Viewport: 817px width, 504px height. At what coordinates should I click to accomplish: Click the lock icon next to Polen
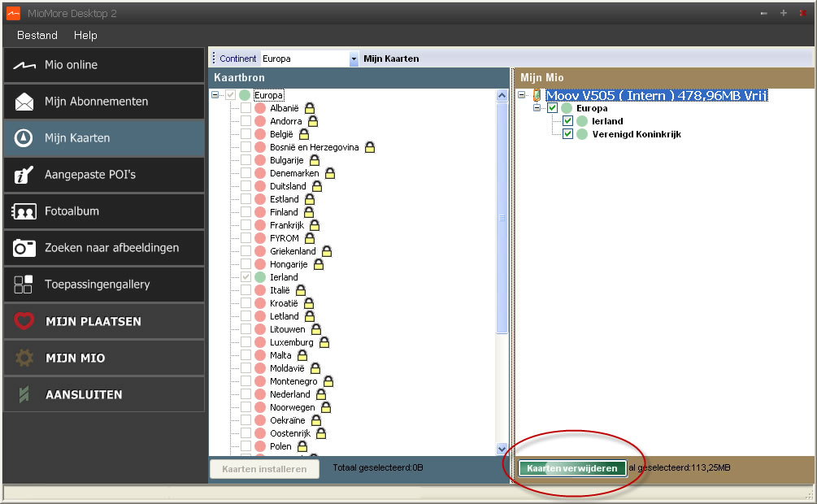tap(302, 446)
